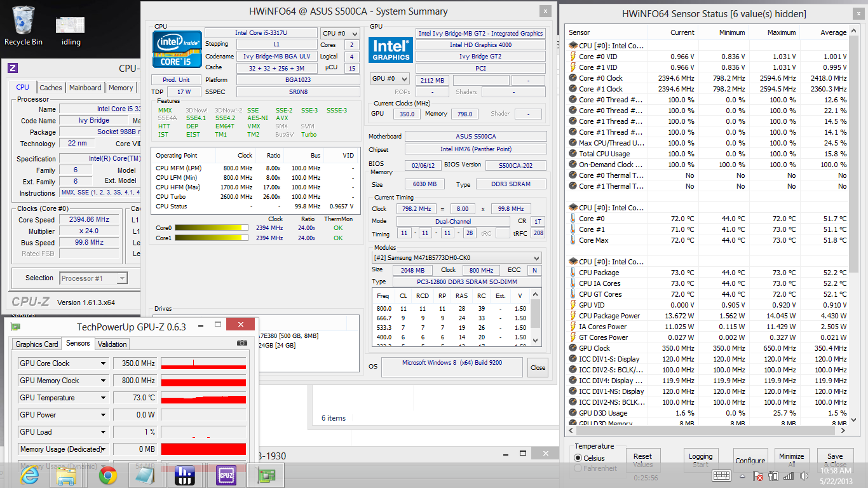Open the Samsung memory module dropdown
The height and width of the screenshot is (488, 868).
tap(456, 258)
